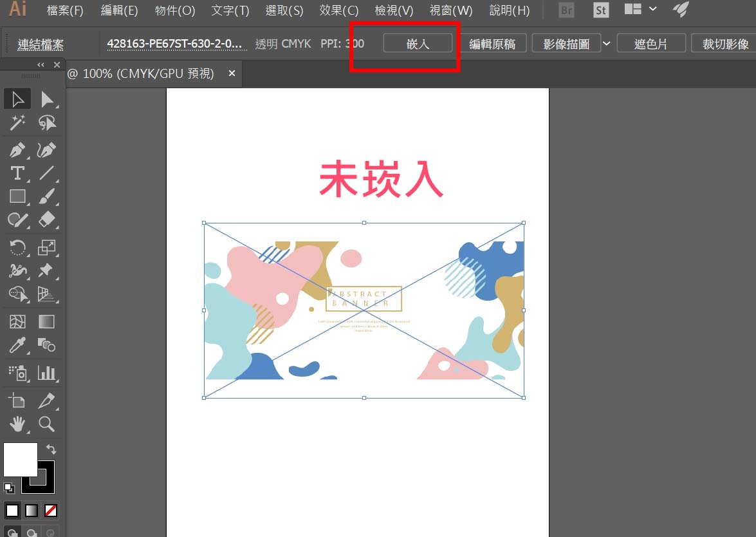756x537 pixels.
Task: Select the Direct Selection tool
Action: 47,99
